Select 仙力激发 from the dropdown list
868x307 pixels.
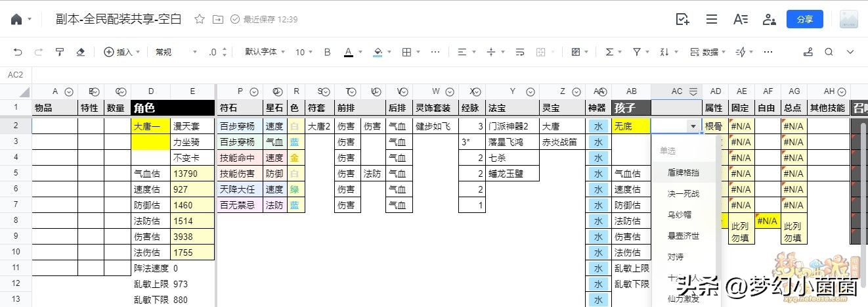(684, 298)
